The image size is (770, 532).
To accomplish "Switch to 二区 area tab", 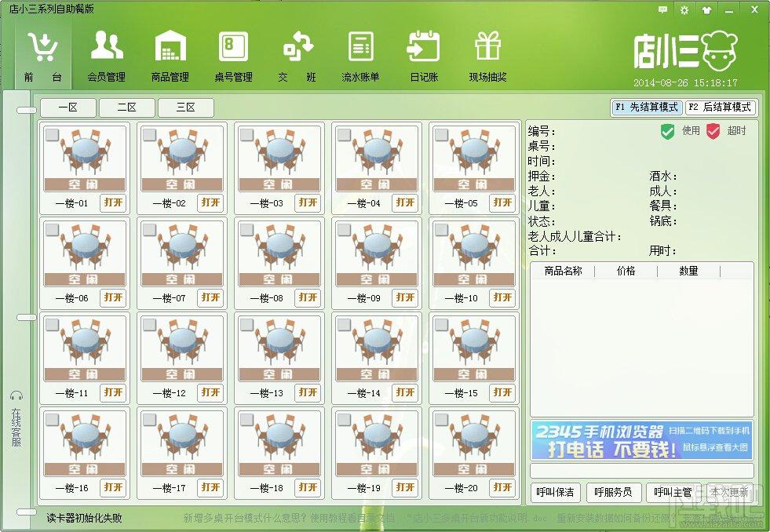I will click(126, 107).
